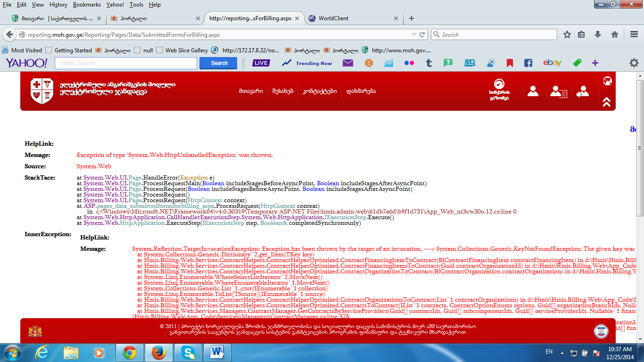Click the blue Yahoo Search button
This screenshot has width=644, height=362.
(x=219, y=63)
